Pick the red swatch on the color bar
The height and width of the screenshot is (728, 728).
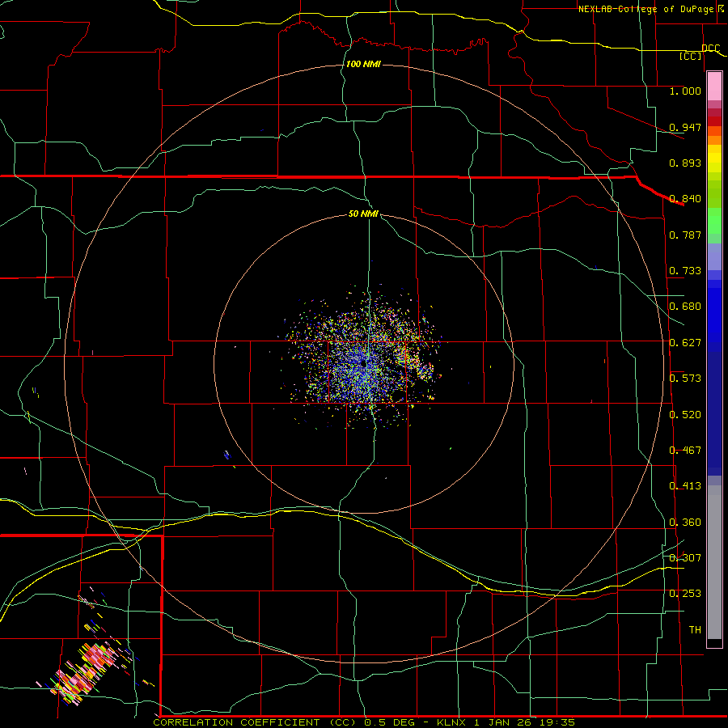tap(714, 121)
